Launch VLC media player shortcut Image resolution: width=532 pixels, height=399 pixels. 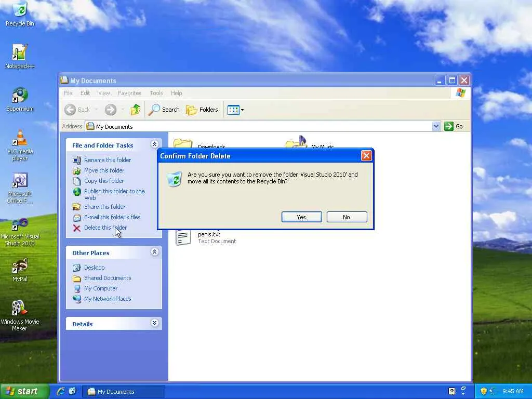pyautogui.click(x=20, y=145)
